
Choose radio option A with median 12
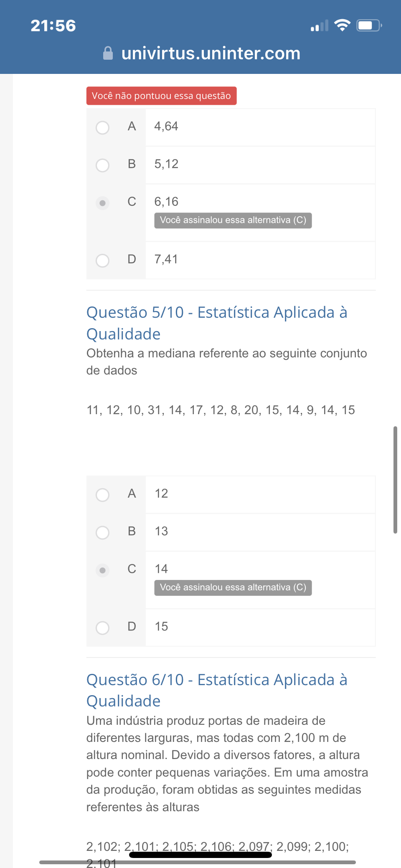[x=102, y=495]
